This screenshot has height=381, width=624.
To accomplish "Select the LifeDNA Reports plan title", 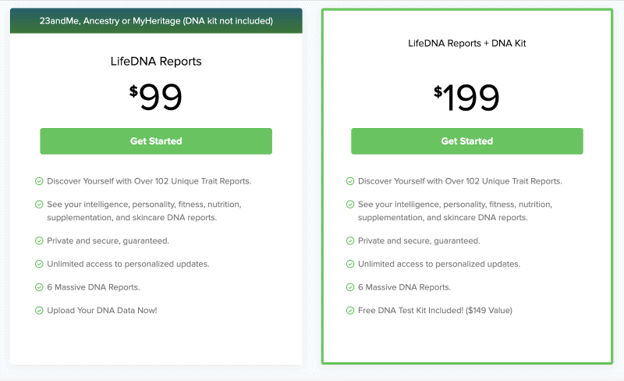I will pyautogui.click(x=156, y=61).
